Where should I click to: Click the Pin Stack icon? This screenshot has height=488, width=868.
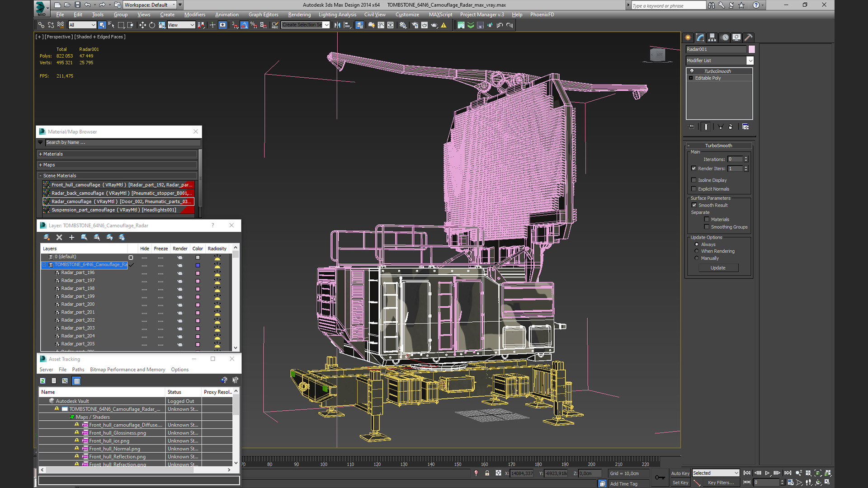(x=691, y=127)
